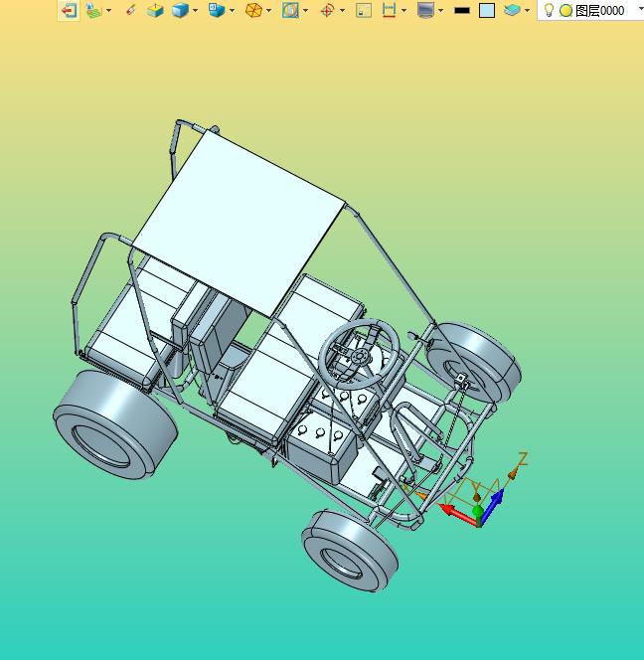Click the orange Z axis label
644x660 pixels.
(523, 458)
